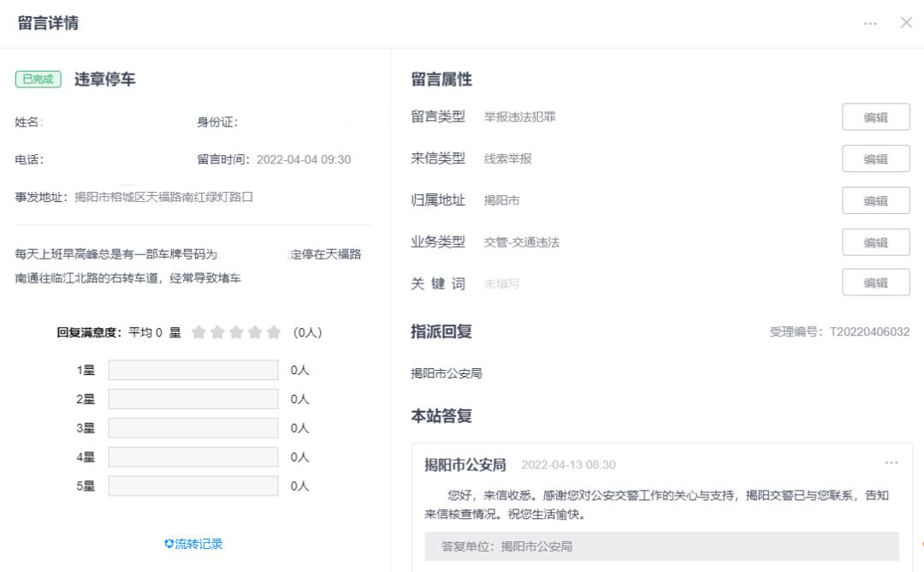Click 编辑 next to 关键词

pos(875,282)
